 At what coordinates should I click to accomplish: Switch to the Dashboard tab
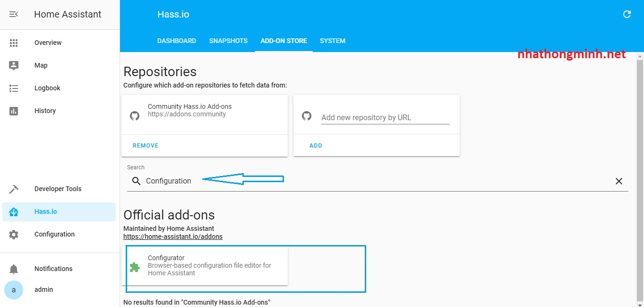point(177,41)
